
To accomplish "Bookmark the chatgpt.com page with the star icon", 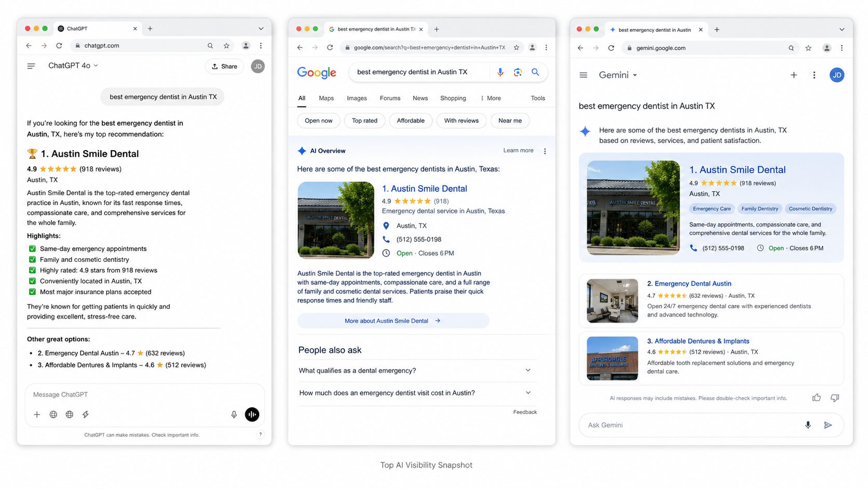I will click(226, 46).
